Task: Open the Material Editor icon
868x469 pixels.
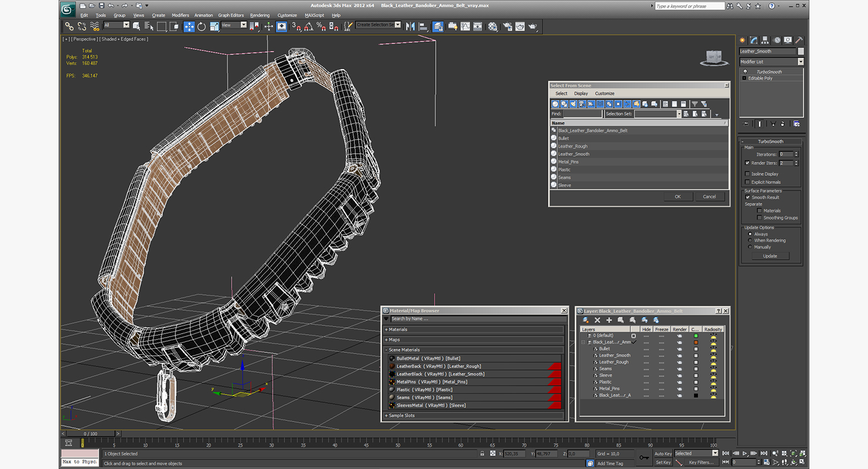Action: point(493,26)
